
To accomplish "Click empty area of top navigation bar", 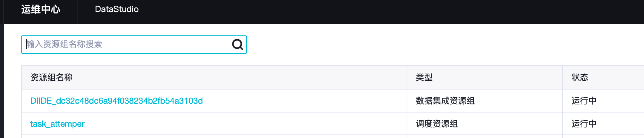I will point(388,12).
